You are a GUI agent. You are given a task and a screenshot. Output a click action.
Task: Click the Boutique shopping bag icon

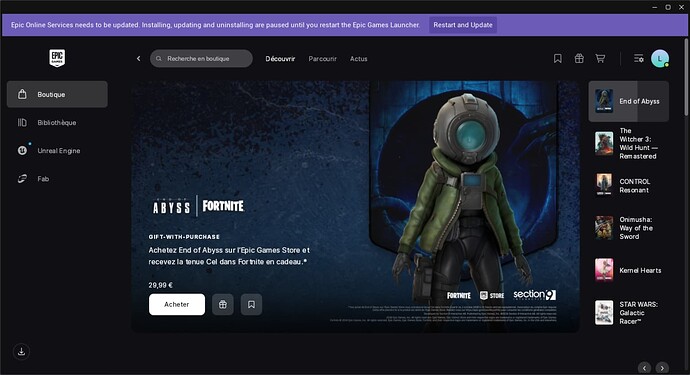(22, 94)
